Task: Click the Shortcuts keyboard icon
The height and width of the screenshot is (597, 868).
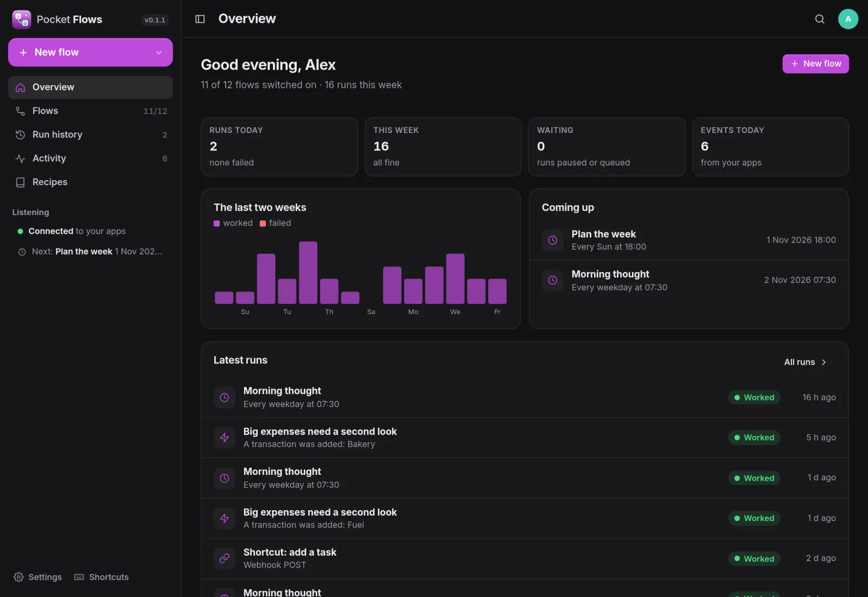Action: (79, 577)
